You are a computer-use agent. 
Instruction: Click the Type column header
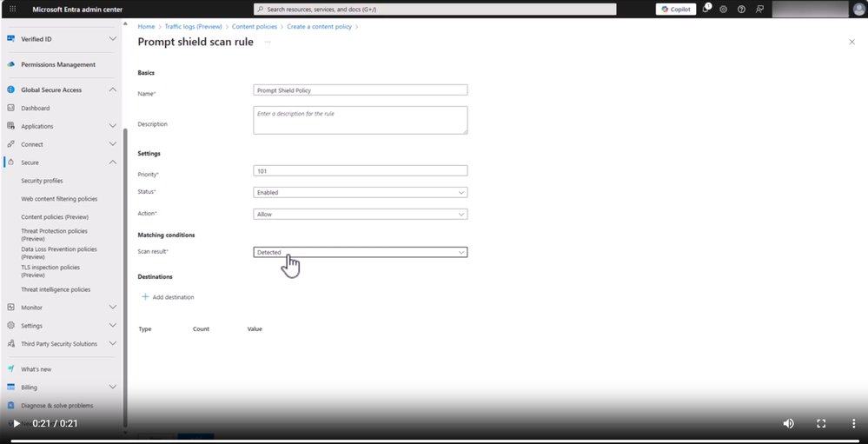point(145,328)
